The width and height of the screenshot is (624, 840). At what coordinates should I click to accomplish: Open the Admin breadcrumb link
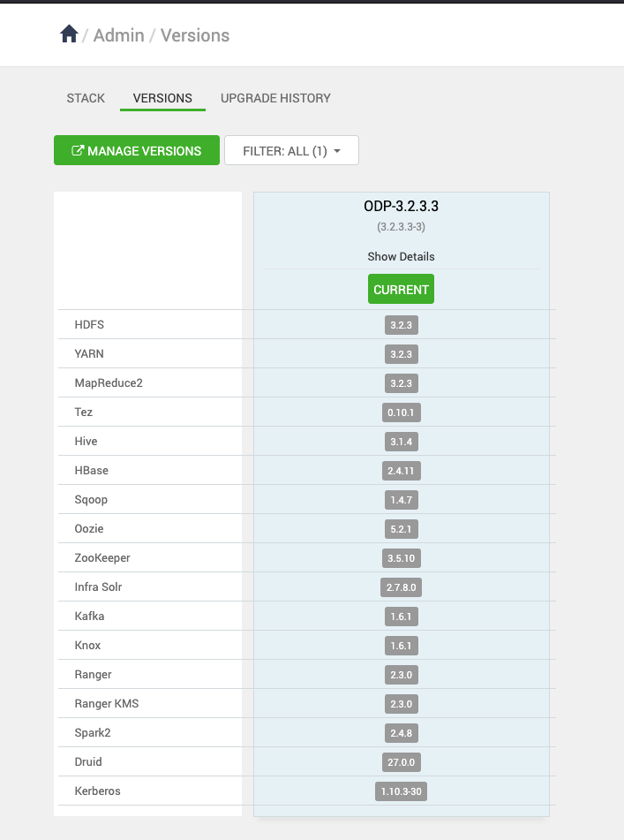[x=119, y=35]
